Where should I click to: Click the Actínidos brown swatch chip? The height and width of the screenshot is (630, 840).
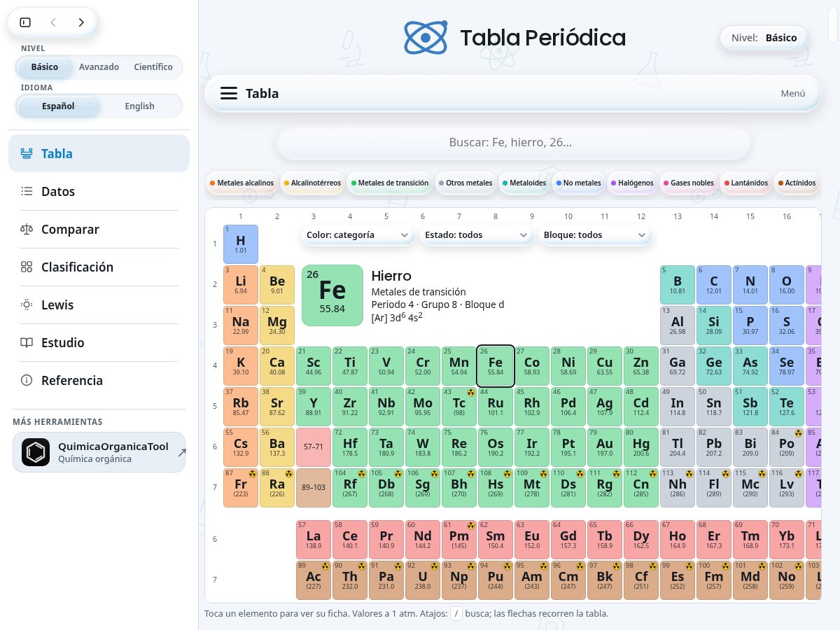click(797, 183)
